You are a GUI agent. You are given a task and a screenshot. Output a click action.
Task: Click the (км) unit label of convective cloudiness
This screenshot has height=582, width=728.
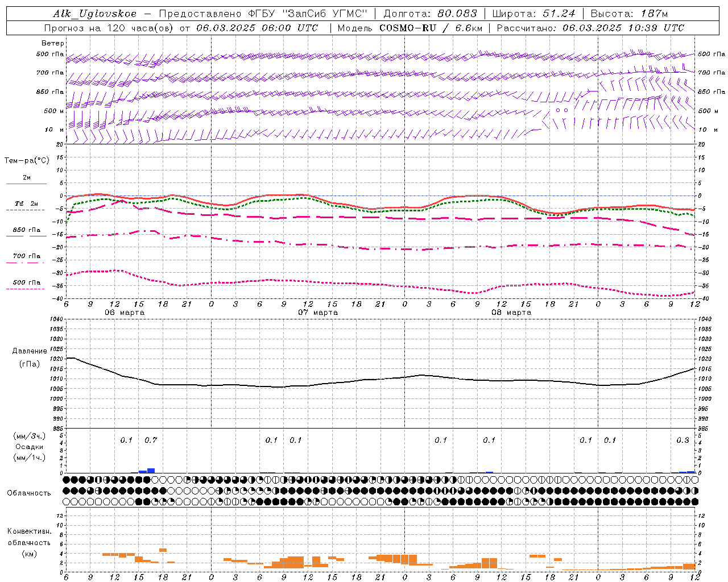click(x=30, y=554)
